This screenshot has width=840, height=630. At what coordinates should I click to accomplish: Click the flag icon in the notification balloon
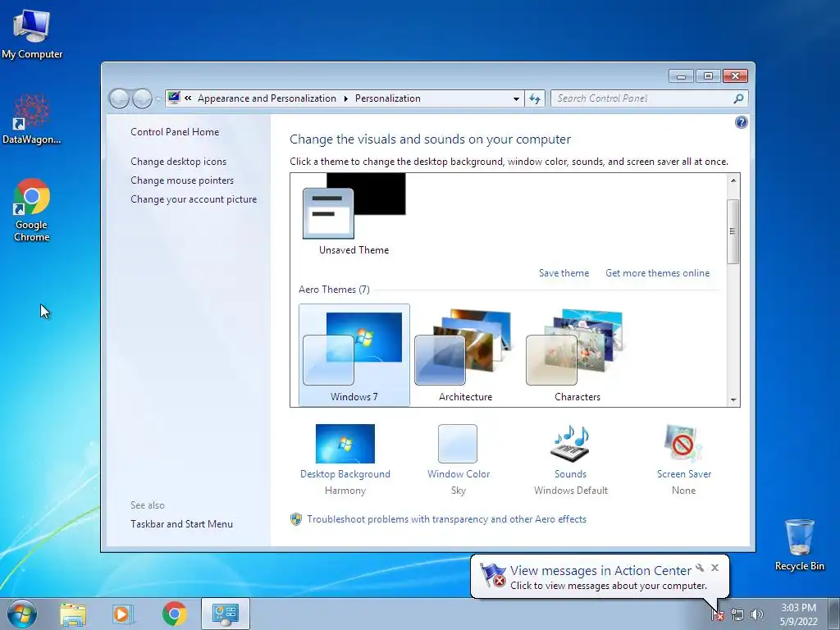click(x=492, y=576)
